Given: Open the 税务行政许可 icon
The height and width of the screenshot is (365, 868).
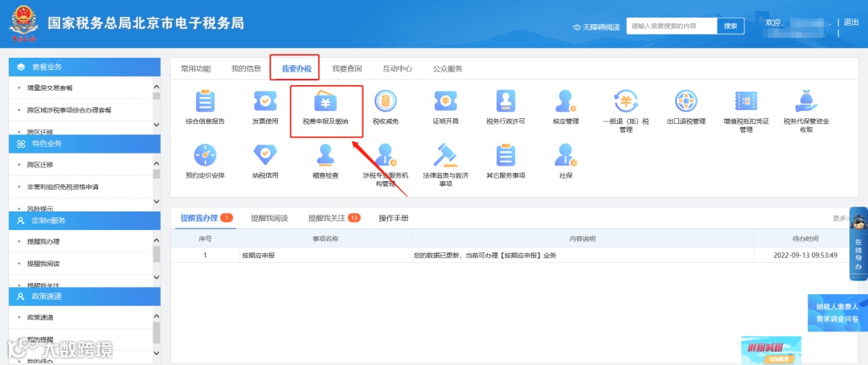Looking at the screenshot, I should (x=506, y=101).
